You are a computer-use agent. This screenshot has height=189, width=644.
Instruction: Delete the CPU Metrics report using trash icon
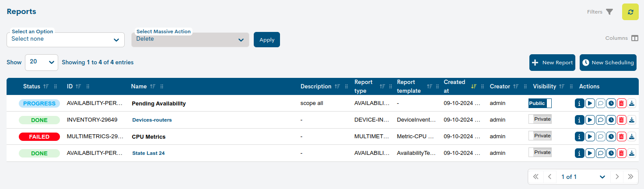coord(621,136)
